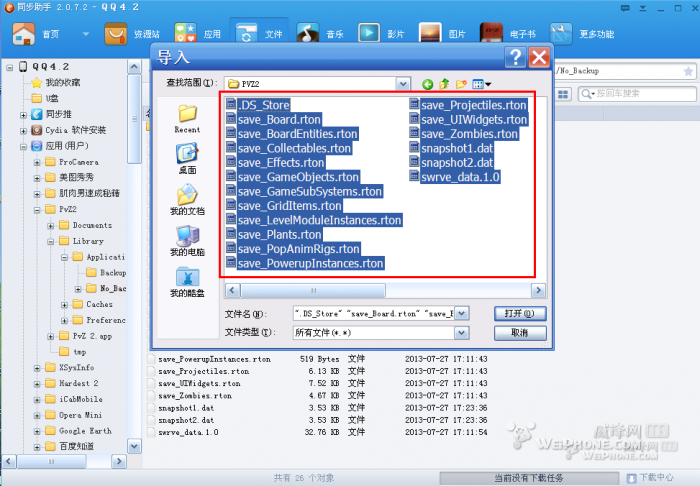The height and width of the screenshot is (486, 700).
Task: Click the 文件名 filename input field
Action: click(x=374, y=313)
